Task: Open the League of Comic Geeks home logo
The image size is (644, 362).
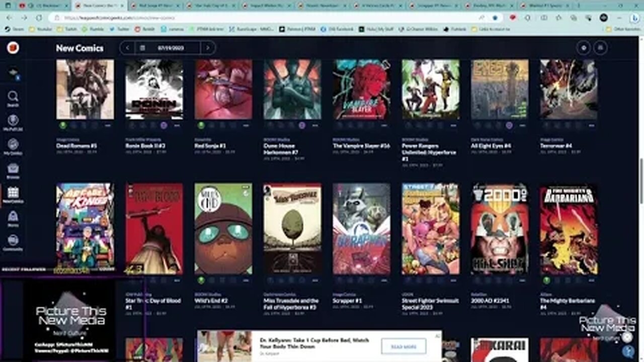Action: point(13,48)
